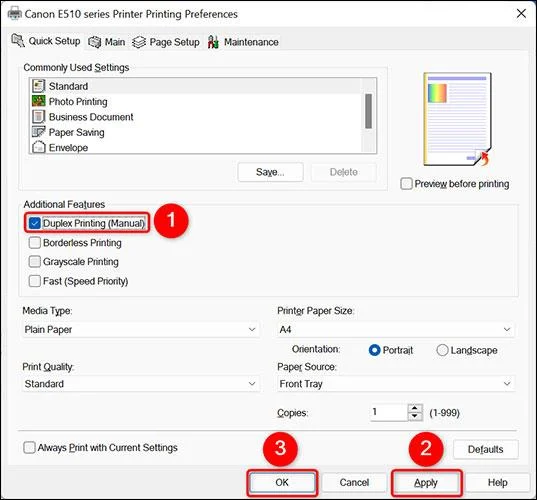Click the Main tab printer icon

pyautogui.click(x=95, y=42)
